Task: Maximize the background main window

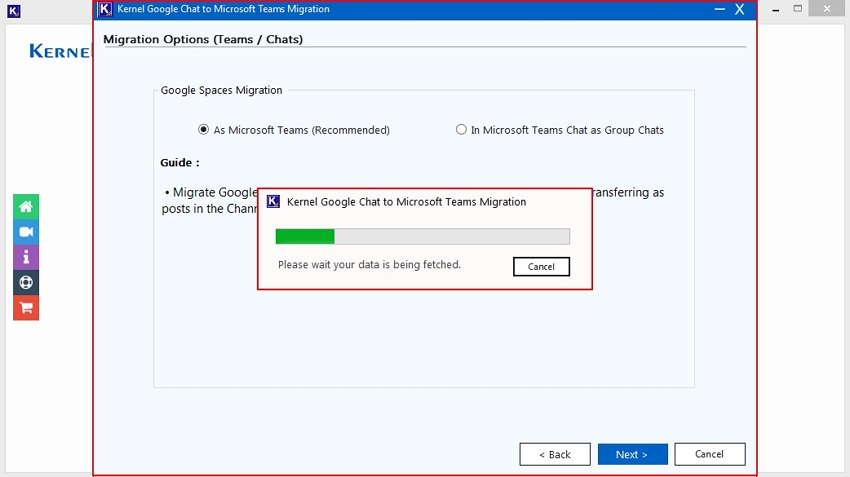Action: click(797, 9)
